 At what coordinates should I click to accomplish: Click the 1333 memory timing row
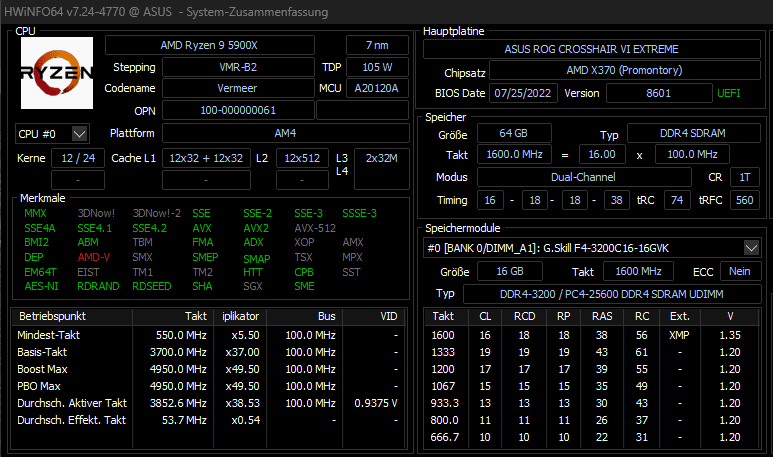pos(592,352)
